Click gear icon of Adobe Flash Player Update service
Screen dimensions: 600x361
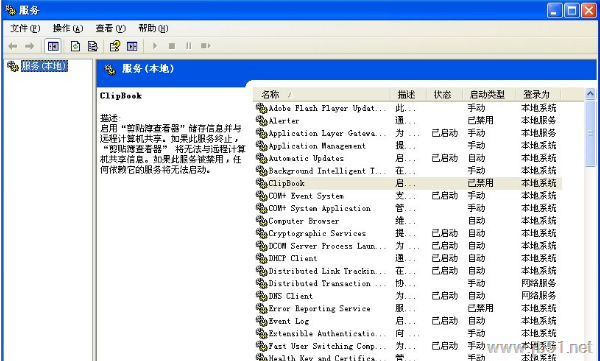pos(261,108)
